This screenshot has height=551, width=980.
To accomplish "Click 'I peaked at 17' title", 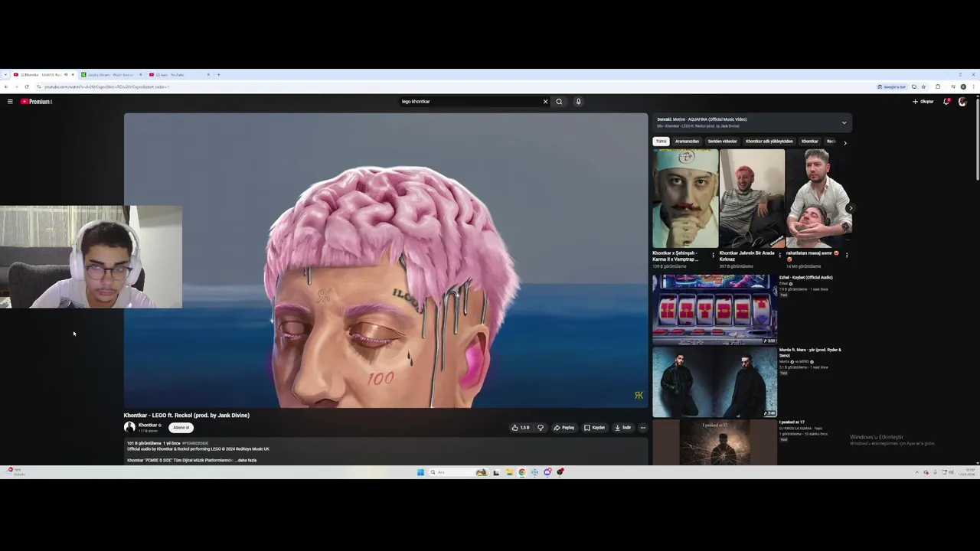I will [x=792, y=422].
